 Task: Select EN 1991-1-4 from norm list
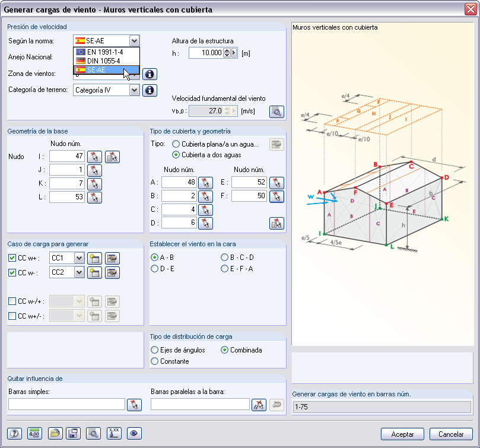coord(106,52)
